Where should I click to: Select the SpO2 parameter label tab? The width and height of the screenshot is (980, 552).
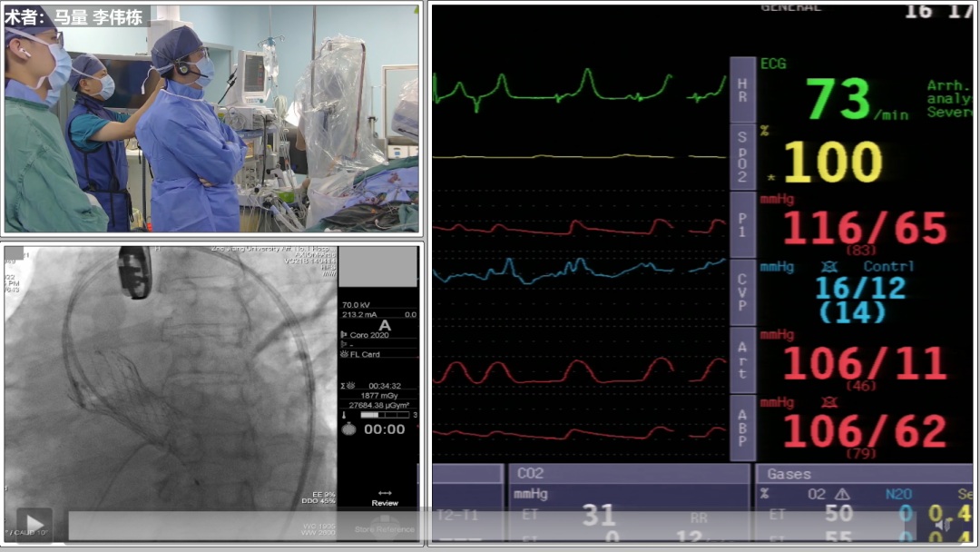742,157
